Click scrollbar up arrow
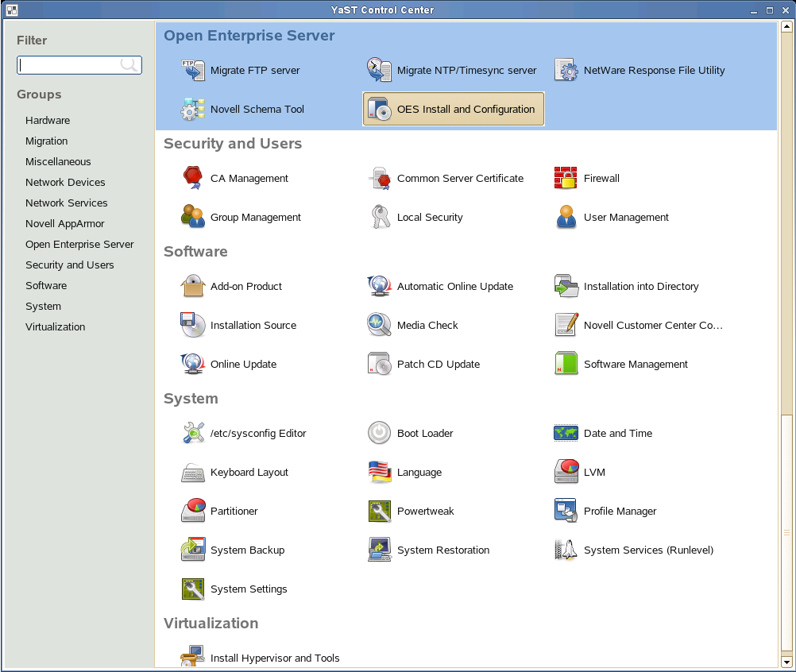The height and width of the screenshot is (672, 796). [x=786, y=26]
